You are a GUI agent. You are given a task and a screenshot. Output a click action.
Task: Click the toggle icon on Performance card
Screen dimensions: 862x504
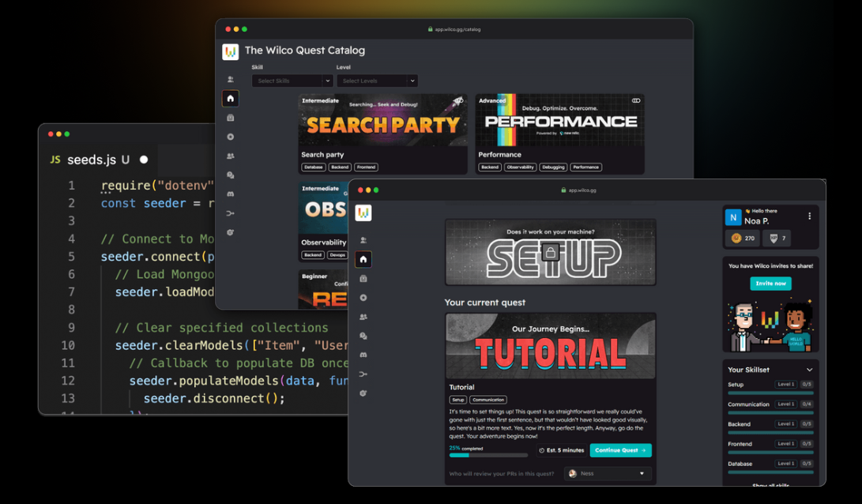(x=636, y=100)
